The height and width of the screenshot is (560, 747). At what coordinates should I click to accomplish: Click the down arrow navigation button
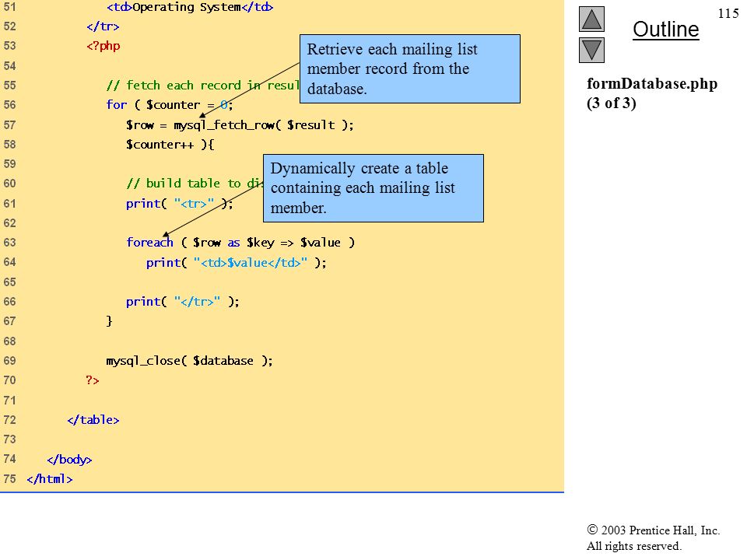591,50
